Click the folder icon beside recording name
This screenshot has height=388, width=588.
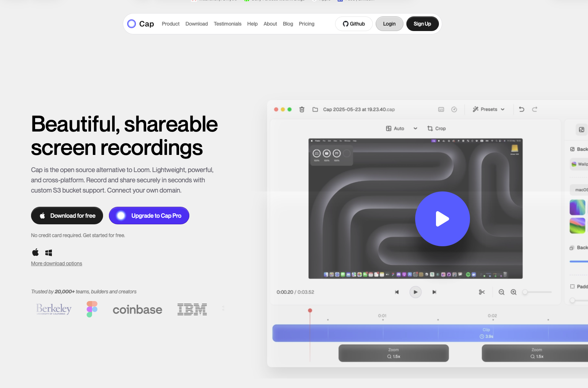tap(315, 109)
